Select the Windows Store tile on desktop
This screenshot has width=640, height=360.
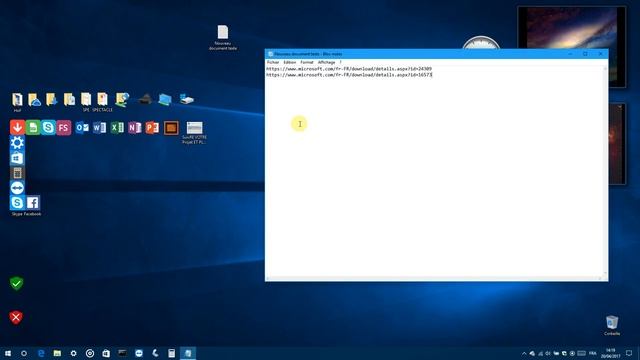click(x=17, y=158)
